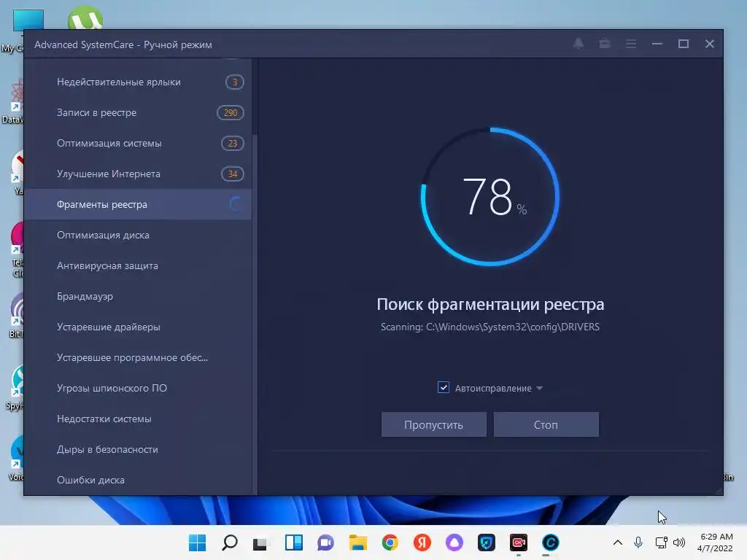
Task: Click the Пропустить button
Action: click(x=433, y=424)
